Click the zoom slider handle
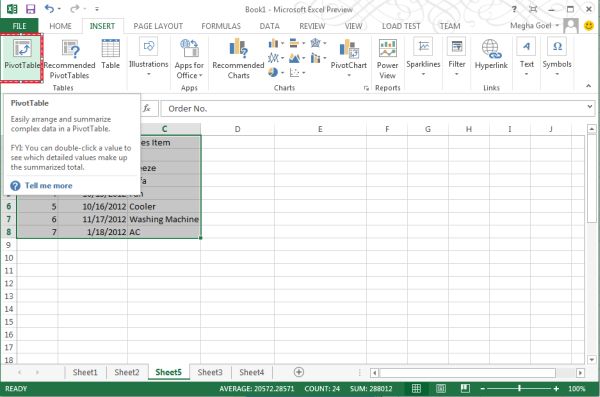Image resolution: width=600 pixels, height=397 pixels. (519, 389)
